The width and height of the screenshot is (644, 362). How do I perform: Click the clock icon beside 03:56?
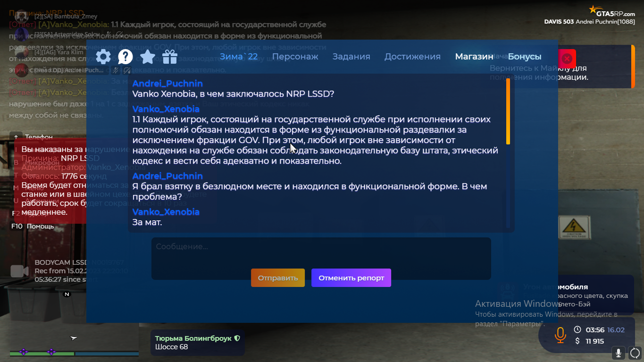click(577, 329)
